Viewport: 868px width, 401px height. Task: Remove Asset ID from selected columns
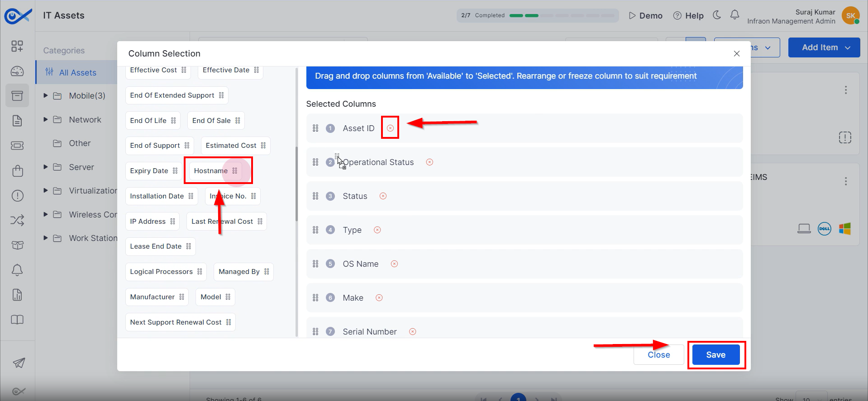(390, 128)
